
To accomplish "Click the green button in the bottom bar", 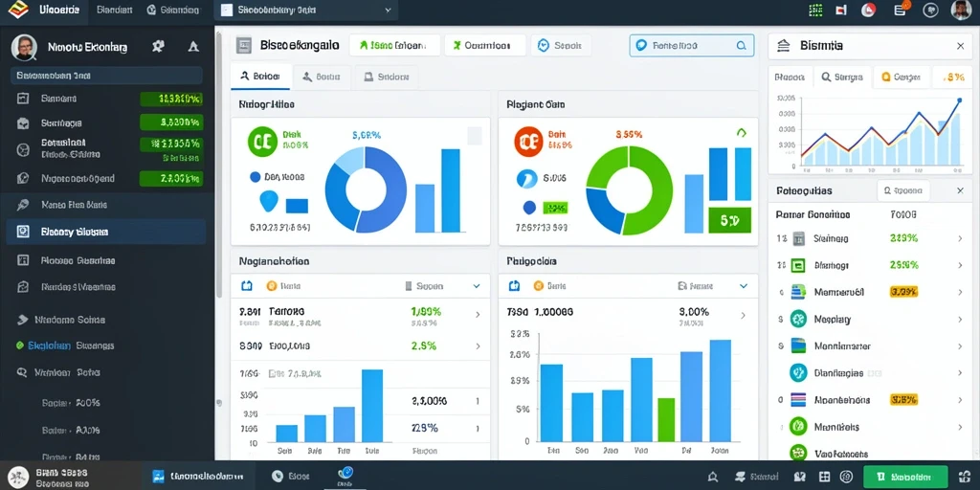I will [x=905, y=477].
